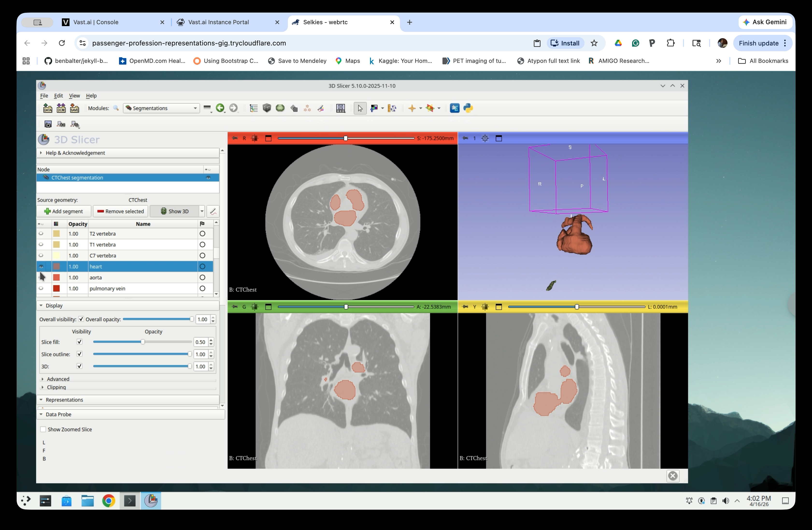Hide the heart segment's visibility
This screenshot has height=530, width=812.
click(x=41, y=267)
